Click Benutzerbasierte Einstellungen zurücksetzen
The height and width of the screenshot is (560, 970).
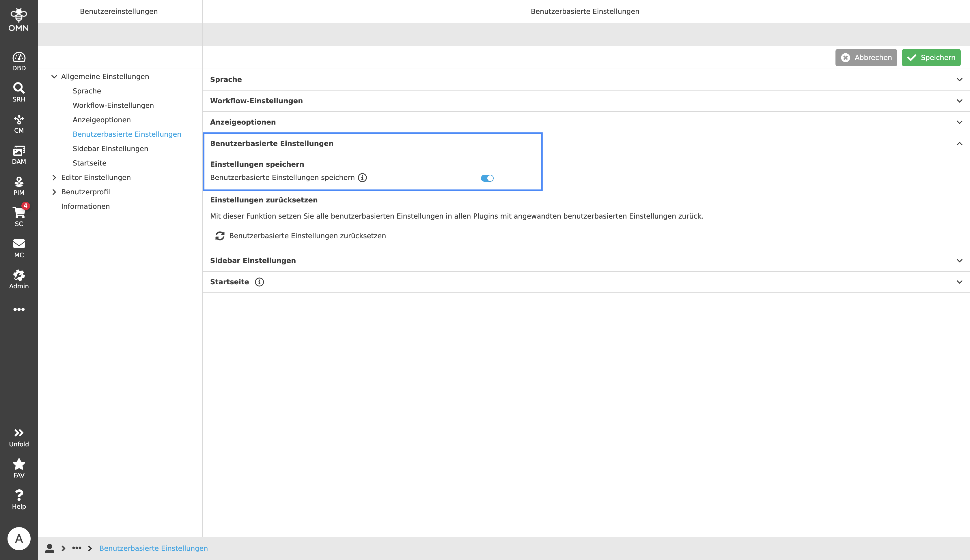307,236
